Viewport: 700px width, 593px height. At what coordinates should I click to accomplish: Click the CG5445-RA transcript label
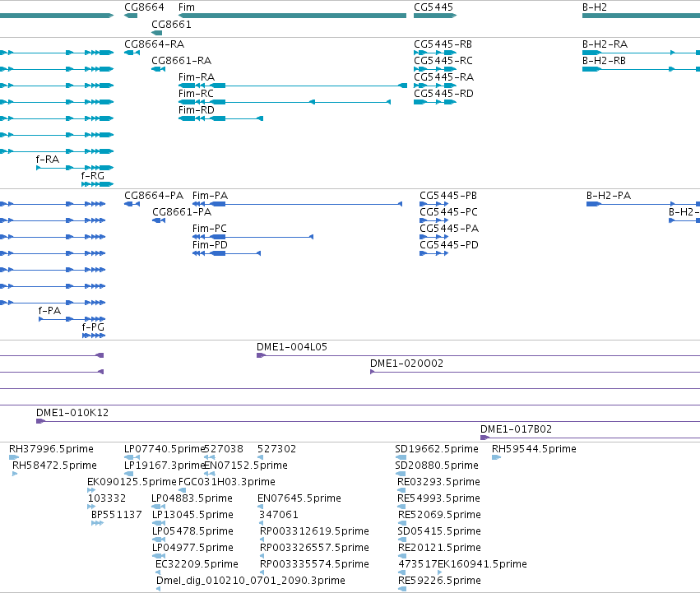[x=443, y=77]
